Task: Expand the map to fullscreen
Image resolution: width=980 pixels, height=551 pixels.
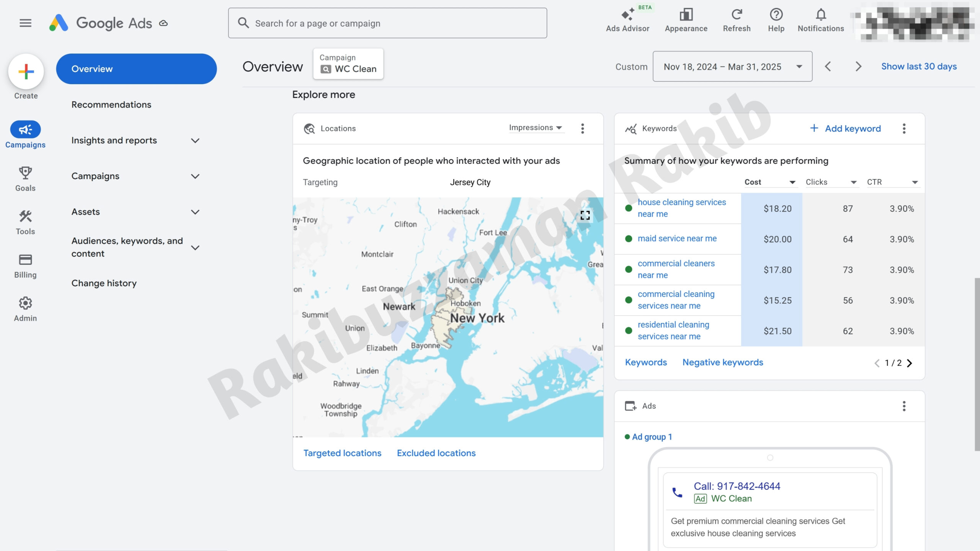Action: pos(585,215)
